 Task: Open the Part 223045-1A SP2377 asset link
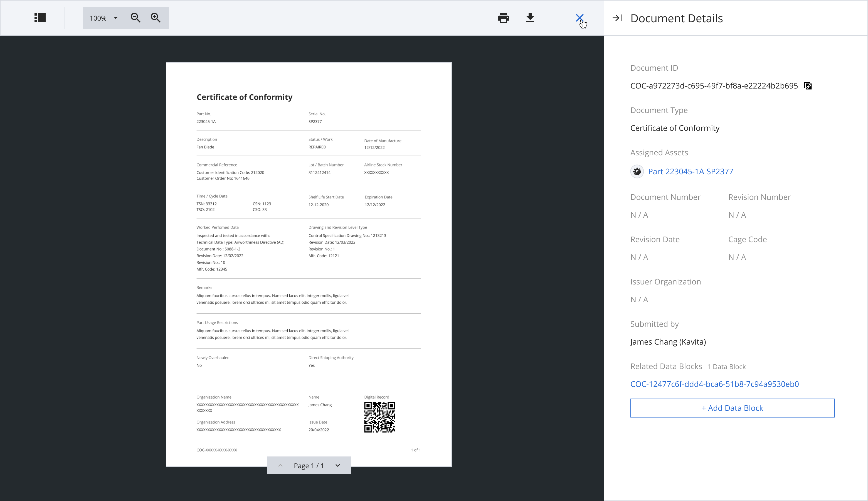(x=691, y=171)
